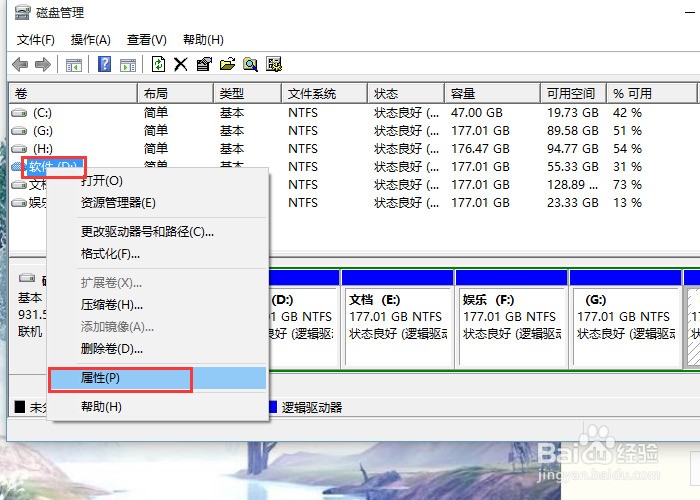Sort by the % 可用 column header

pyautogui.click(x=651, y=93)
